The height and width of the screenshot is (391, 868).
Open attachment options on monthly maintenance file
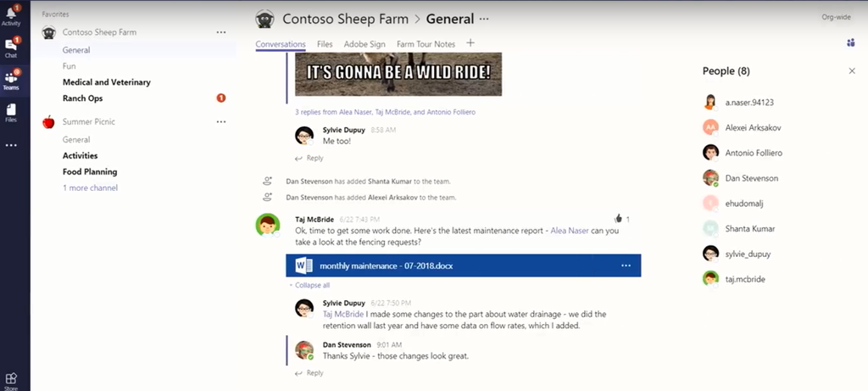pyautogui.click(x=626, y=265)
